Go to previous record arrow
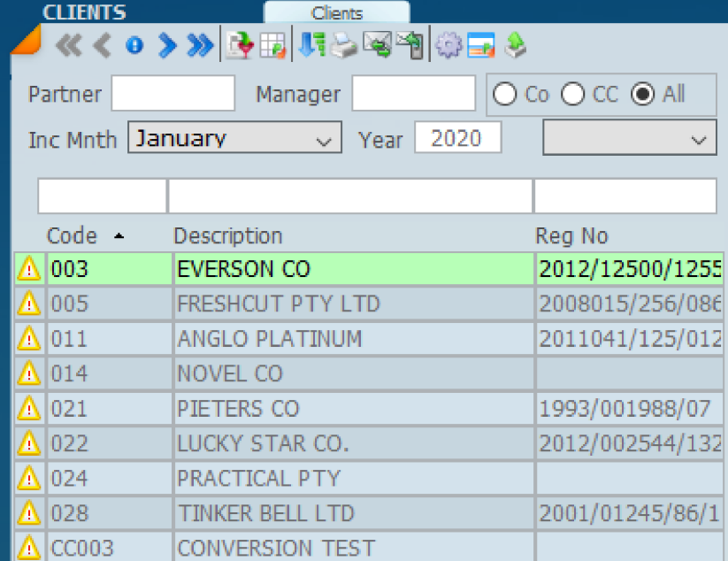Image resolution: width=728 pixels, height=561 pixels. tap(103, 46)
